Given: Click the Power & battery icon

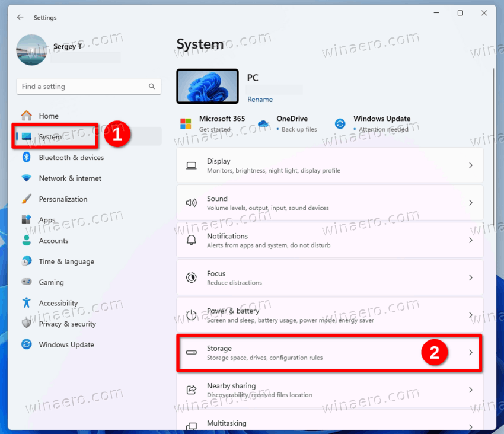Looking at the screenshot, I should point(192,315).
